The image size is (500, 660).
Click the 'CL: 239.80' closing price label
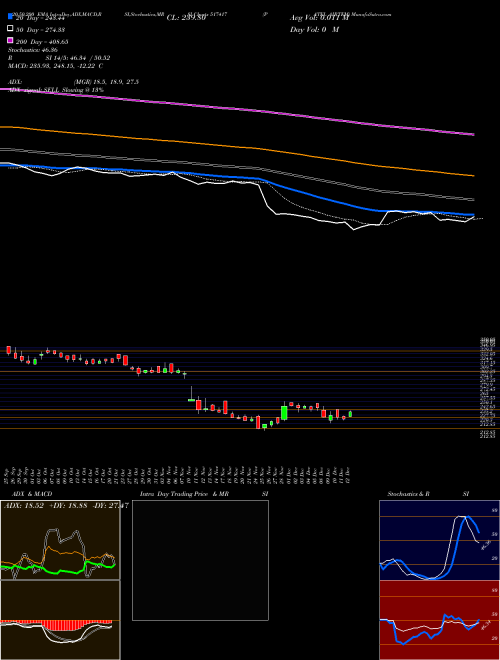point(186,18)
